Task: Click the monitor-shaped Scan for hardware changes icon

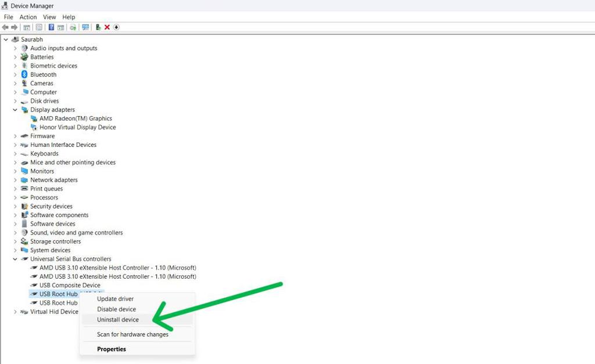Action: [x=85, y=27]
